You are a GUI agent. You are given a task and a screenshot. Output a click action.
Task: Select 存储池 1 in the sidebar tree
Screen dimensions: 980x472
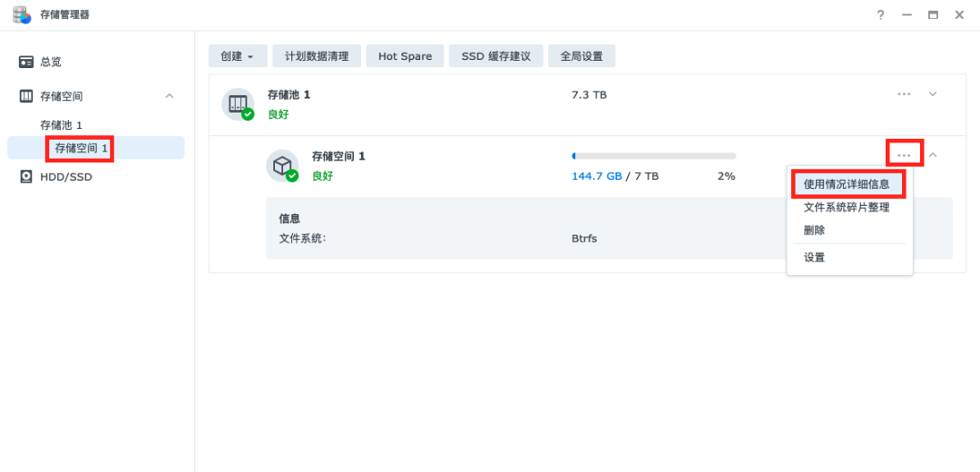click(x=61, y=125)
